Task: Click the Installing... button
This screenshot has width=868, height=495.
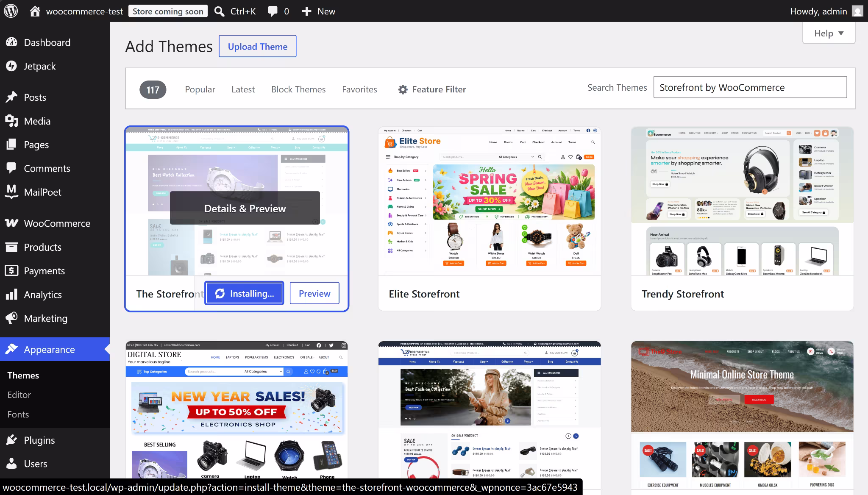Action: pyautogui.click(x=244, y=293)
